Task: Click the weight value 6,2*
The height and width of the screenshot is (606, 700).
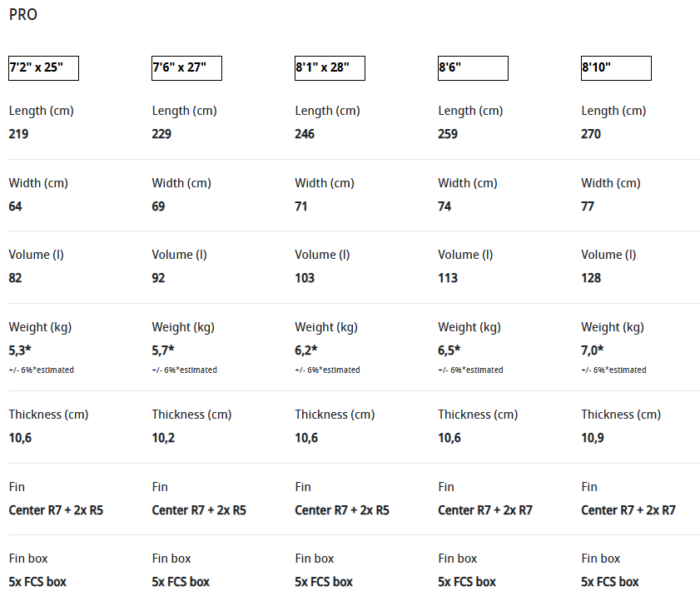Action: 305,350
